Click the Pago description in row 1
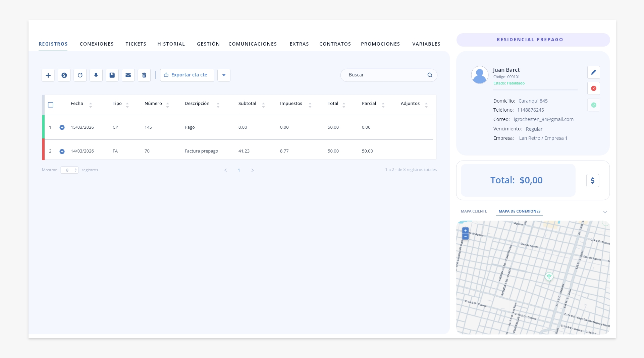Image resolution: width=644 pixels, height=358 pixels. (x=190, y=127)
